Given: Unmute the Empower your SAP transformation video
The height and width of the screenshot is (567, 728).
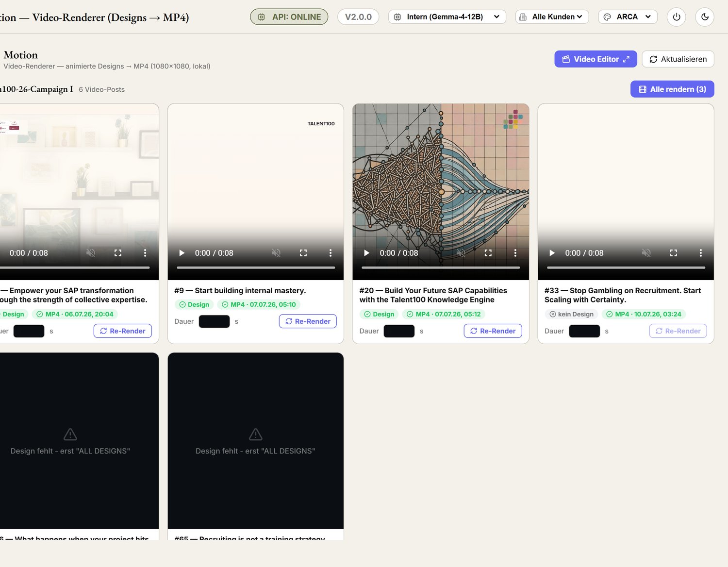Looking at the screenshot, I should point(91,253).
